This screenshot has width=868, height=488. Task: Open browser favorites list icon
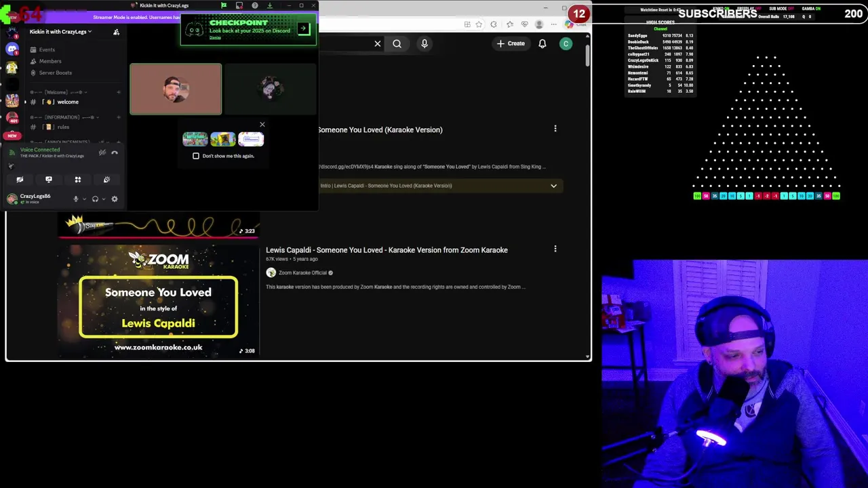509,24
